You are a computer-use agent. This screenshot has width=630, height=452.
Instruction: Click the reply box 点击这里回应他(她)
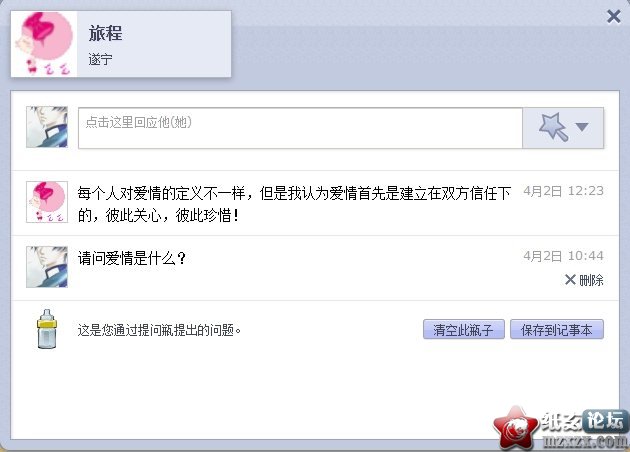click(x=300, y=128)
